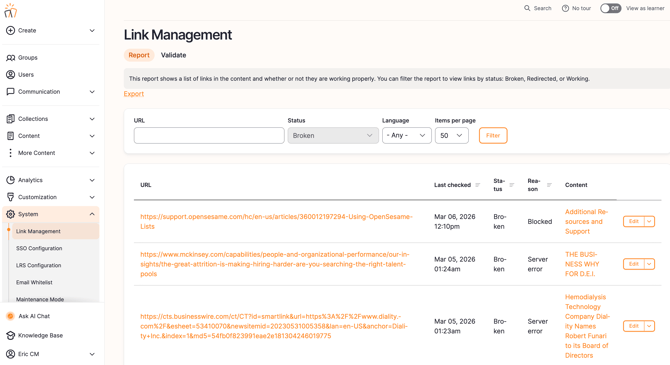Viewport: 670px width, 365px height.
Task: Click Edit button for mckinsey row
Action: pyautogui.click(x=634, y=264)
